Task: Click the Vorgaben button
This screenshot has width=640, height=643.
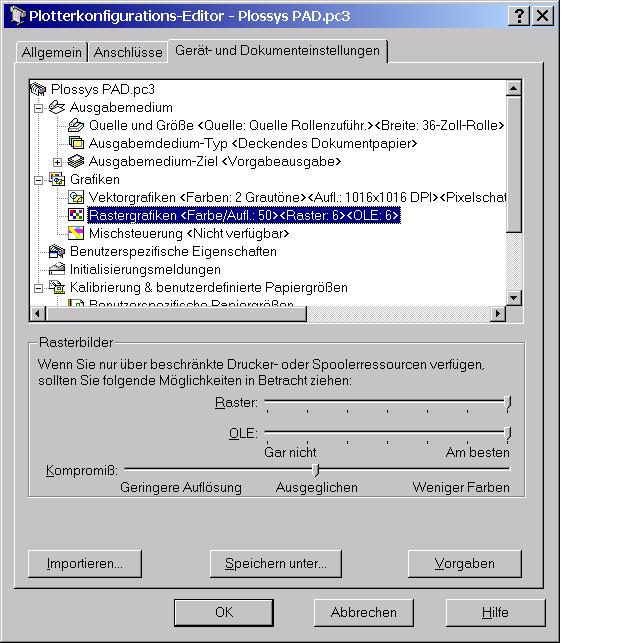Action: click(x=465, y=564)
